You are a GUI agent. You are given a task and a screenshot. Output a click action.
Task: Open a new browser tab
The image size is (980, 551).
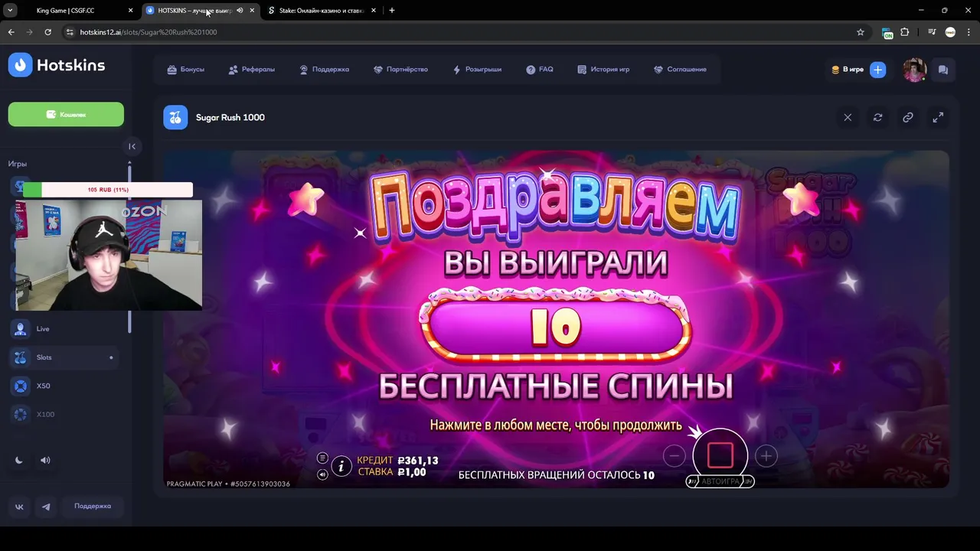pyautogui.click(x=392, y=11)
